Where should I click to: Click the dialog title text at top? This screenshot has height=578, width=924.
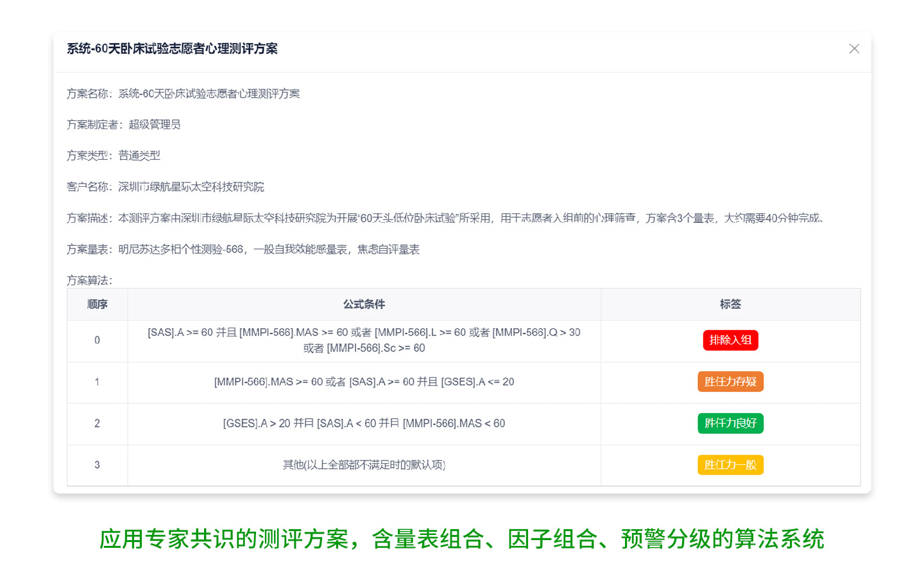pos(172,49)
